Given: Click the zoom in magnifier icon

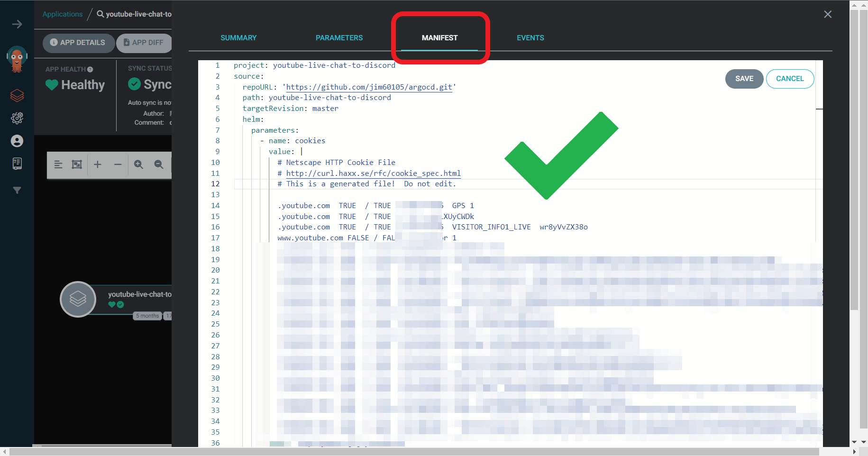Looking at the screenshot, I should click(138, 164).
